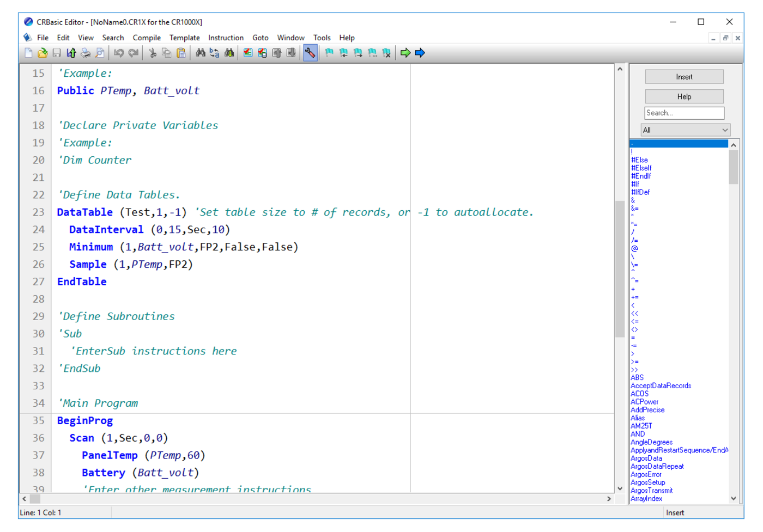
Task: Click the BeginProg keyword on line 35
Action: click(x=85, y=421)
